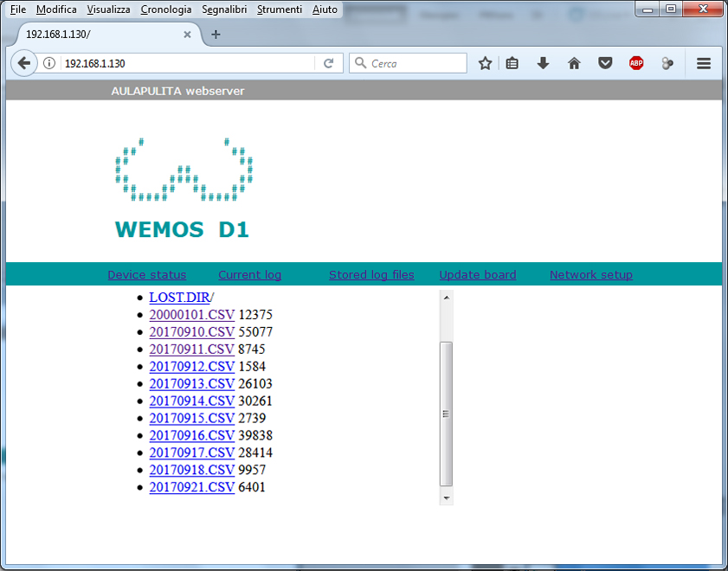This screenshot has width=728, height=571.
Task: Open the 20170918.CSV log file
Action: 192,470
